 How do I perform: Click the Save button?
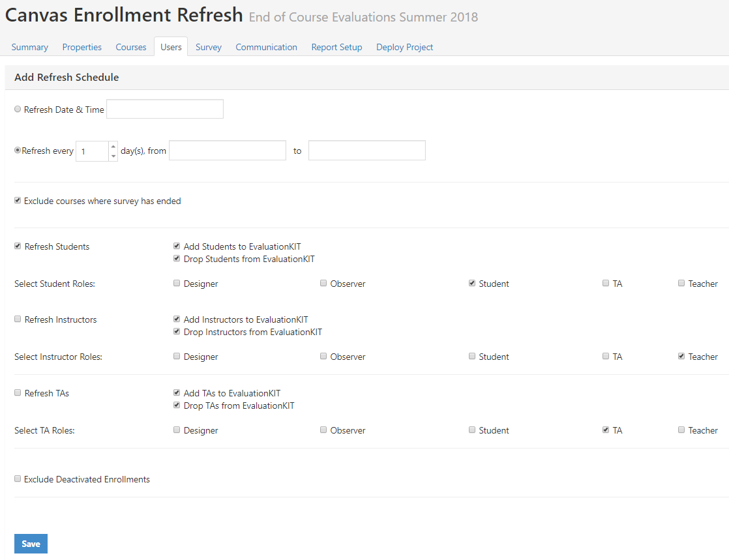click(31, 544)
